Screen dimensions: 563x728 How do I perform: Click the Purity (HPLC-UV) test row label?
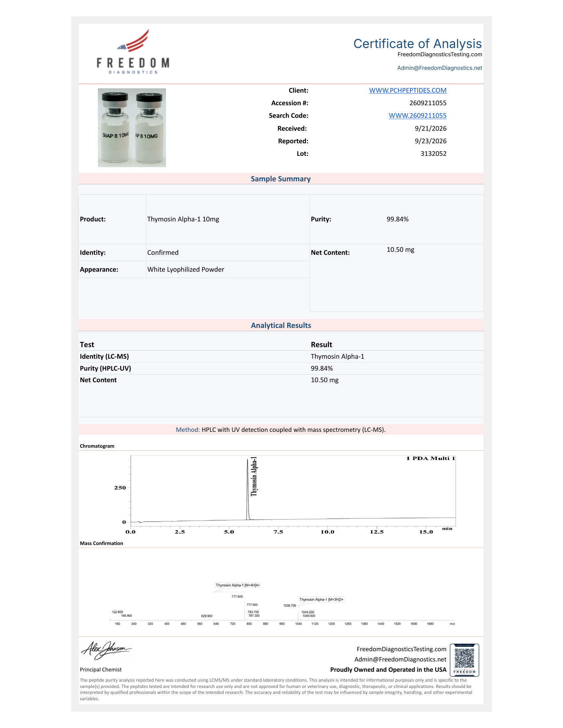tap(105, 368)
